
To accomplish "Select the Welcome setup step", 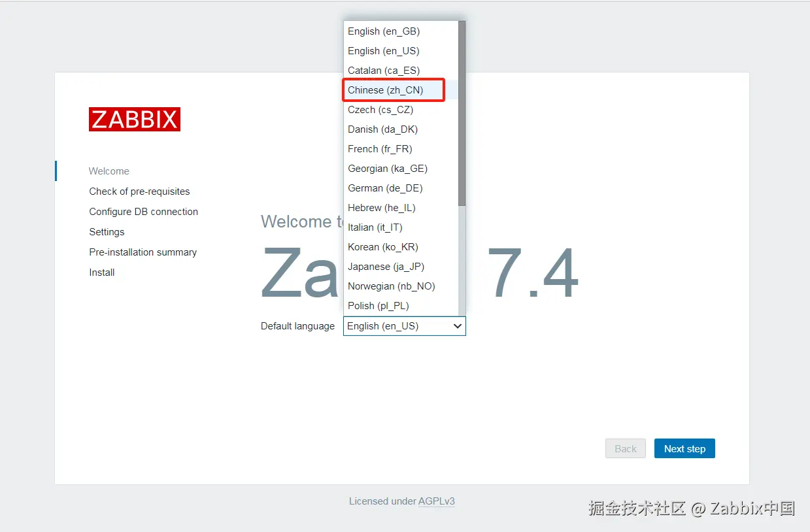I will coord(109,171).
